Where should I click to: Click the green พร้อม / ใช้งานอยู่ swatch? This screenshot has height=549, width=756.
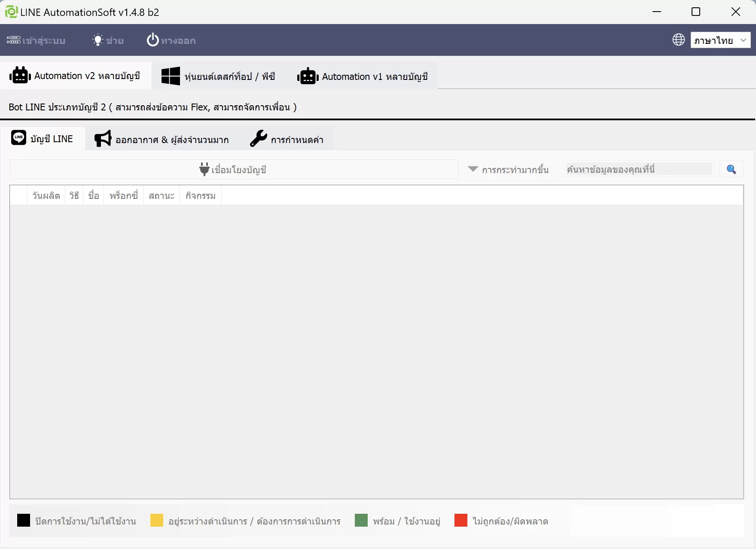click(361, 520)
